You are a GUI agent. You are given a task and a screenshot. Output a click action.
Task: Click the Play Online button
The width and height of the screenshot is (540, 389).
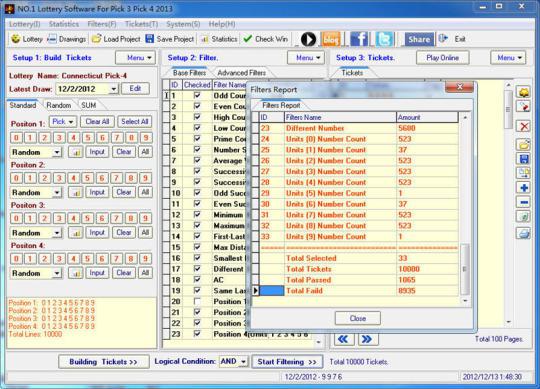click(442, 58)
